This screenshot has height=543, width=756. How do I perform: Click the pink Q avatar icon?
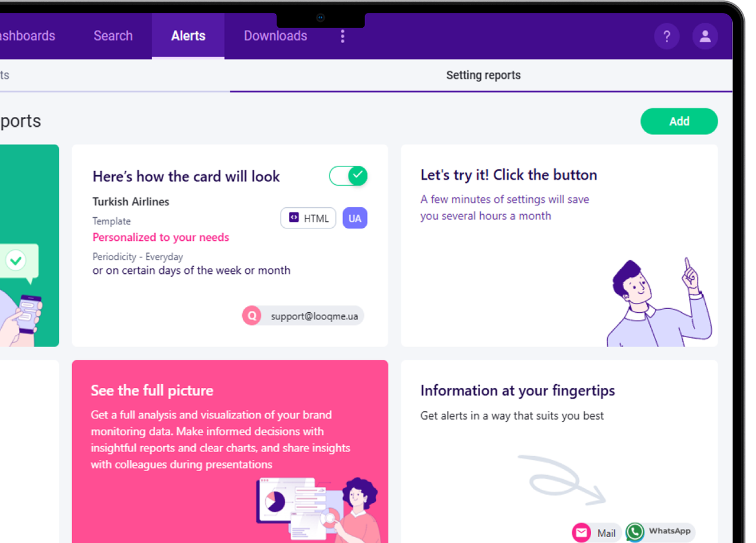click(252, 316)
